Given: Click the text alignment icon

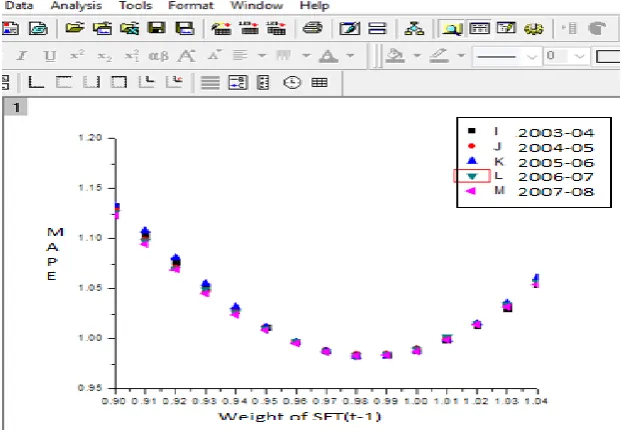Looking at the screenshot, I should (240, 56).
